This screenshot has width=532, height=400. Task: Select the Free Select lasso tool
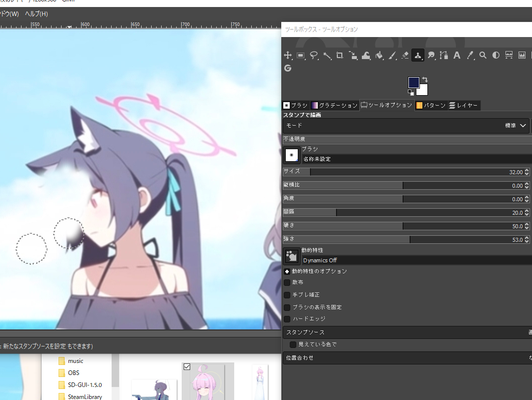(314, 55)
